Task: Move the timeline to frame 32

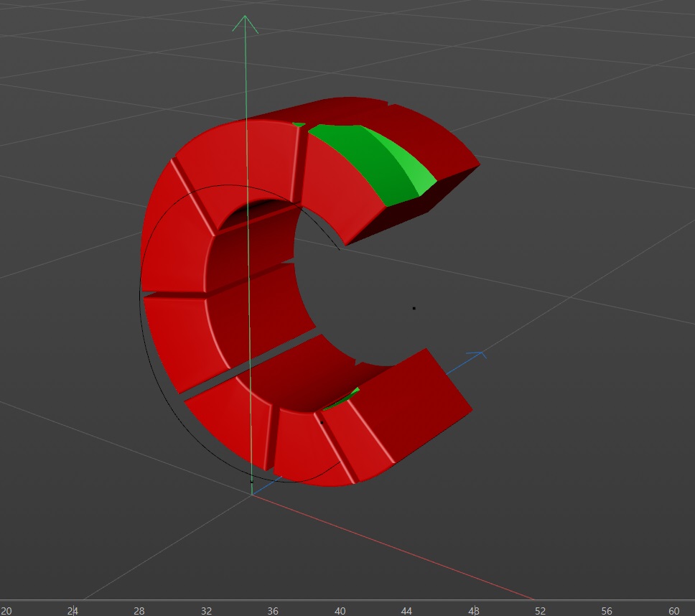Action: coord(206,610)
